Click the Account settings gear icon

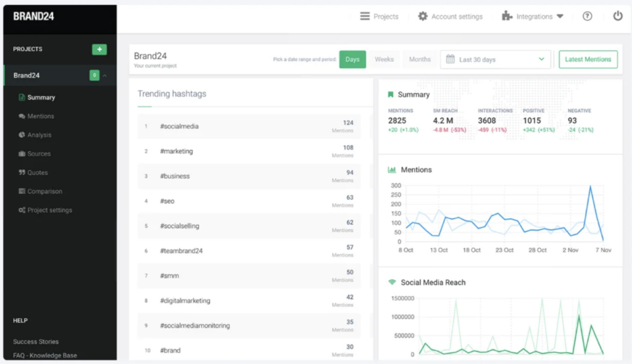click(422, 16)
